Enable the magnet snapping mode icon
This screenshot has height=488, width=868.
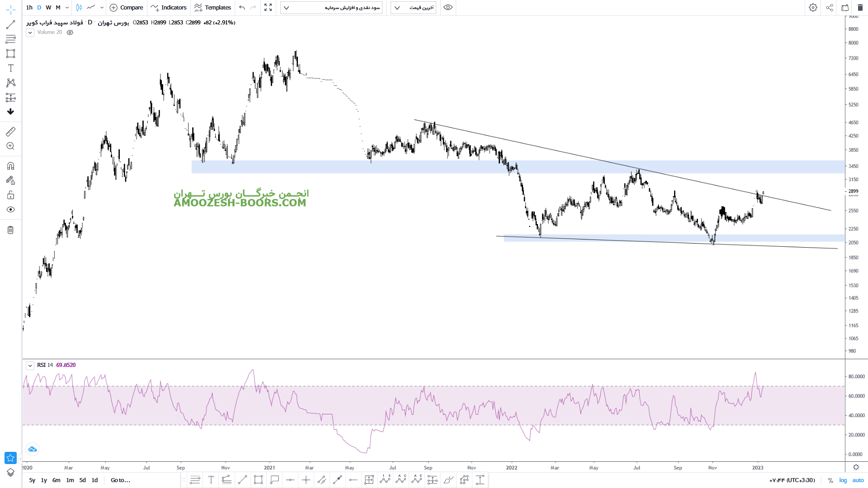[x=10, y=166]
